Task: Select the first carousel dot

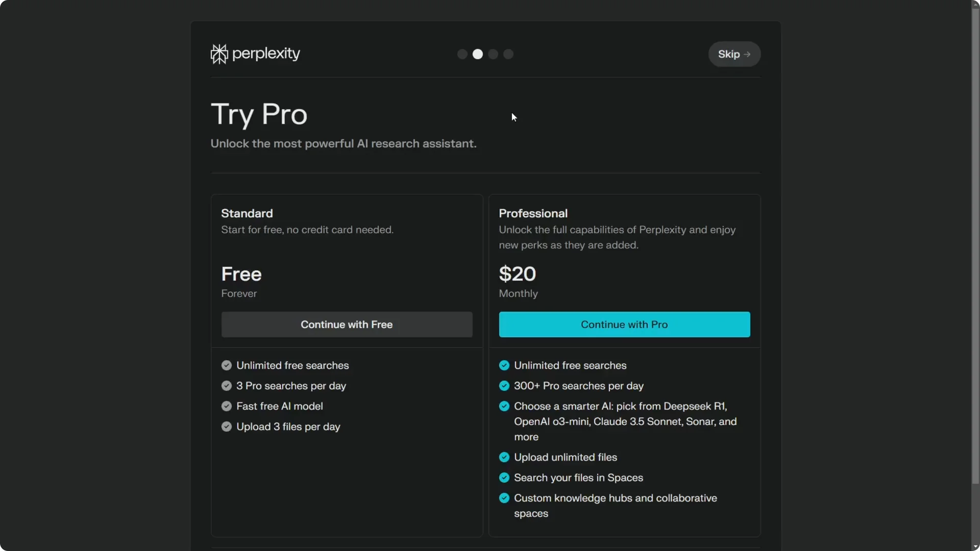Action: point(462,54)
